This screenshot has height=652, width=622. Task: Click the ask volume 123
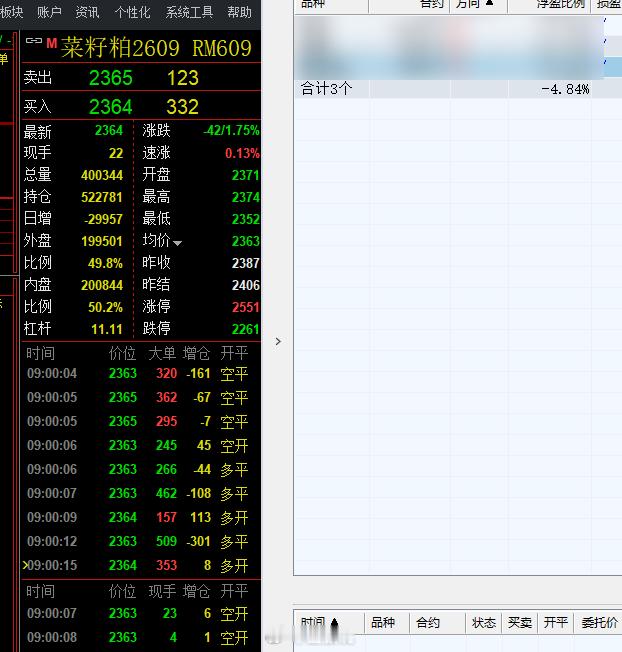click(x=183, y=78)
